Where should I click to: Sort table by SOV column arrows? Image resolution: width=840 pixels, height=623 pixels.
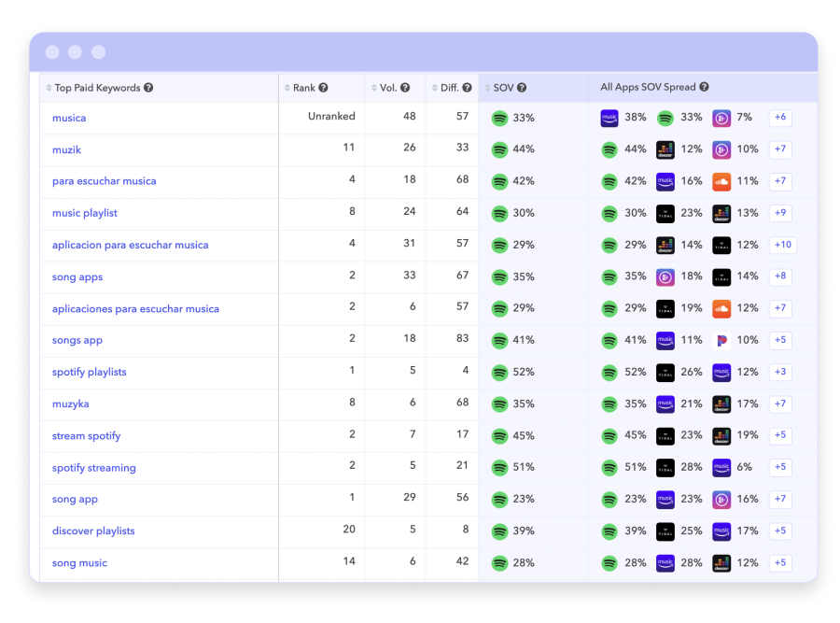(x=487, y=88)
